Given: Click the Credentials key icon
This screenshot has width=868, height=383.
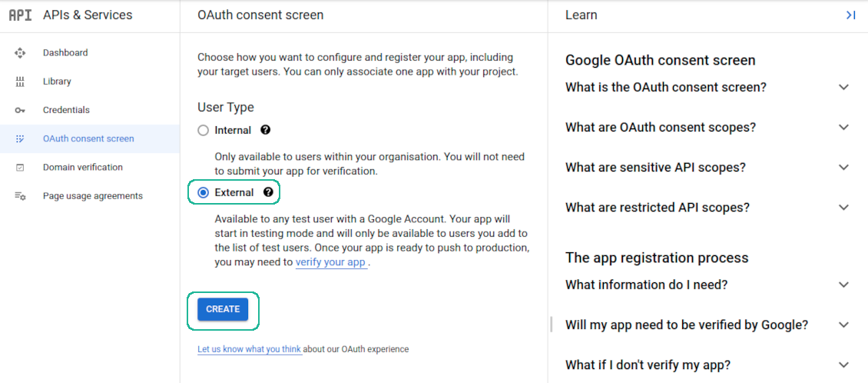Looking at the screenshot, I should click(x=21, y=110).
